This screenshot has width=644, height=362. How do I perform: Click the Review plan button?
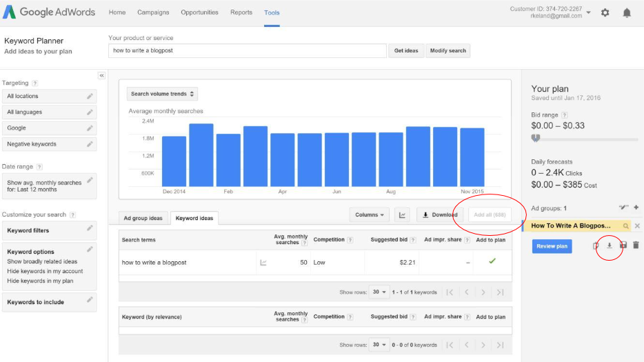coord(552,246)
